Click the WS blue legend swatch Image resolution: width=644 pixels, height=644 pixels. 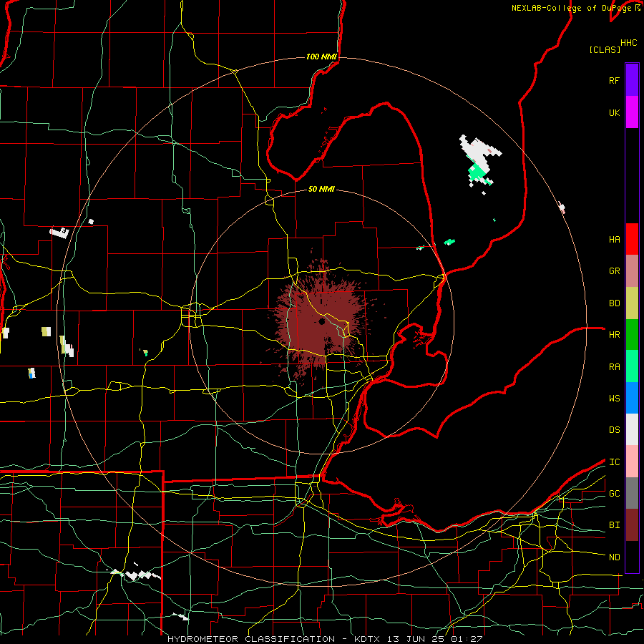coord(632,398)
